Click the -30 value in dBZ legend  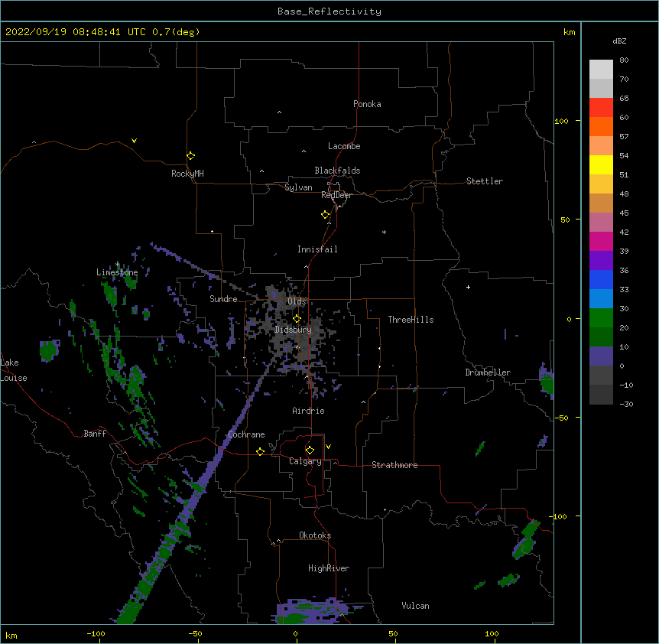(x=626, y=405)
